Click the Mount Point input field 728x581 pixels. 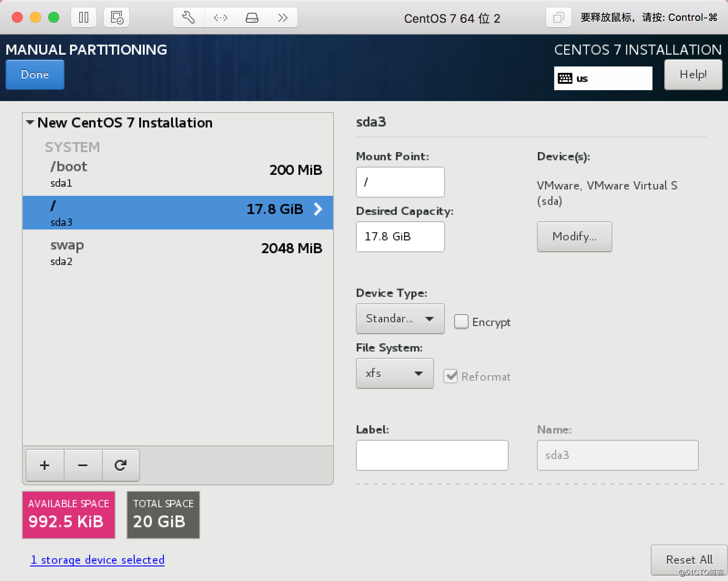coord(400,182)
